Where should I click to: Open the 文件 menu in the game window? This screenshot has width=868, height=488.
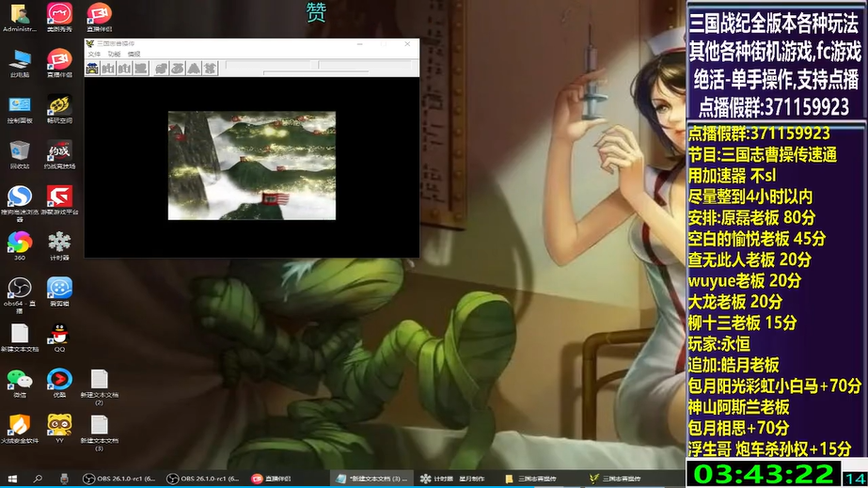[x=94, y=55]
